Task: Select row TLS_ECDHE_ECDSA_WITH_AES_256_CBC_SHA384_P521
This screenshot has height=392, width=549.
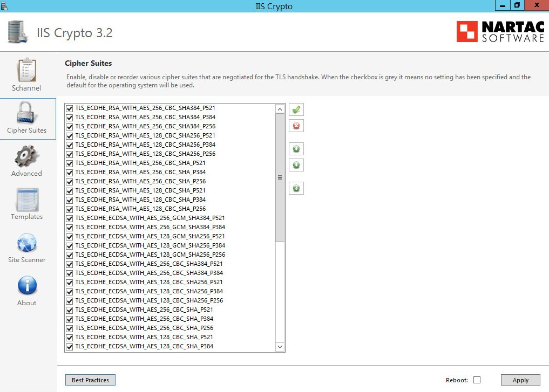Action: click(170, 264)
